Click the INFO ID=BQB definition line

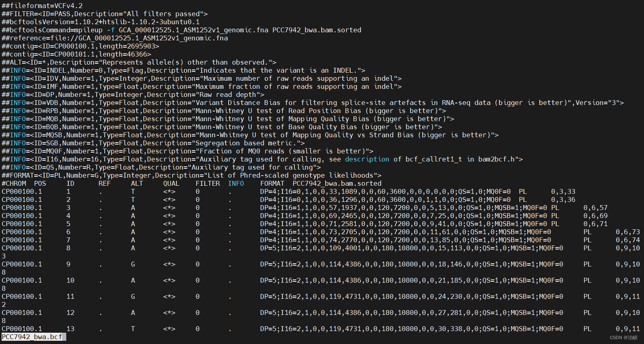pyautogui.click(x=222, y=127)
